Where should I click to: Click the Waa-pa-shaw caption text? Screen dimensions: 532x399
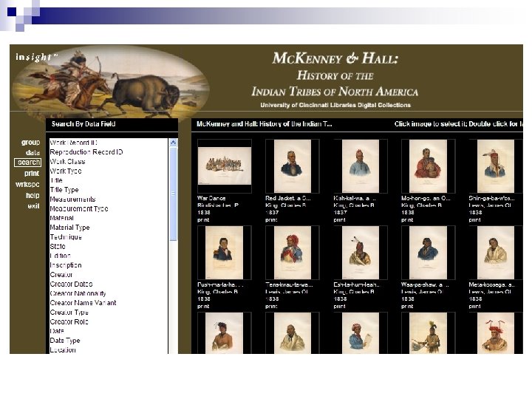[425, 284]
